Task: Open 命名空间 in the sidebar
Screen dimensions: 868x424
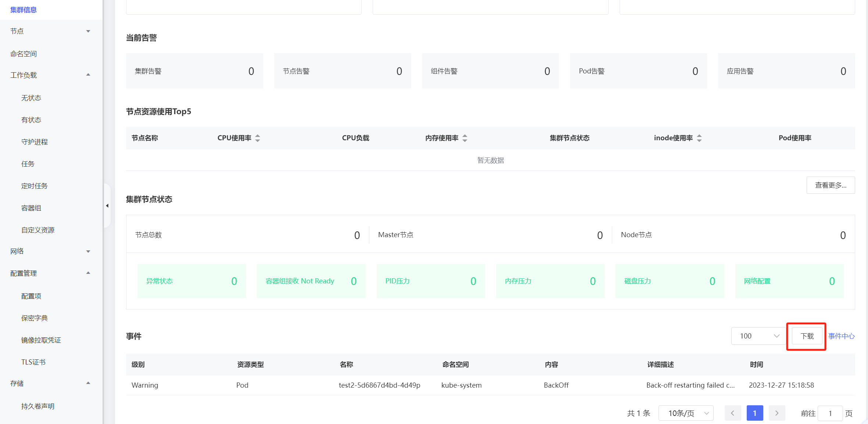Action: [24, 54]
